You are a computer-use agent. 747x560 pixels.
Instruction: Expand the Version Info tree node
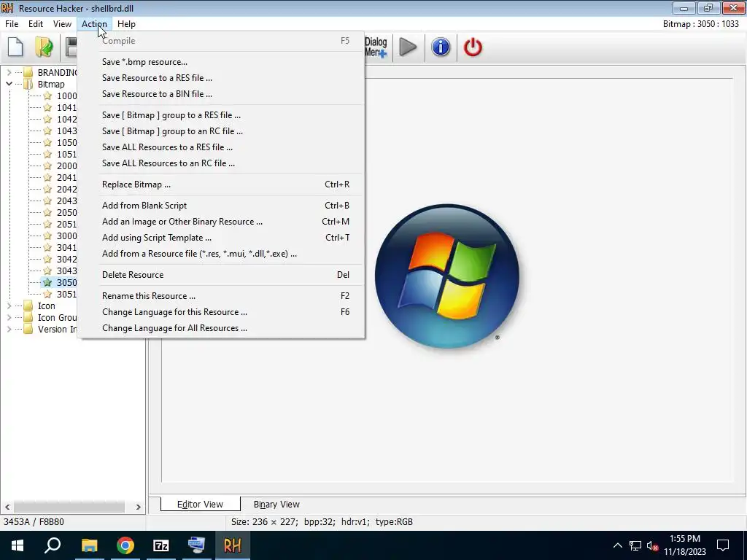click(9, 329)
